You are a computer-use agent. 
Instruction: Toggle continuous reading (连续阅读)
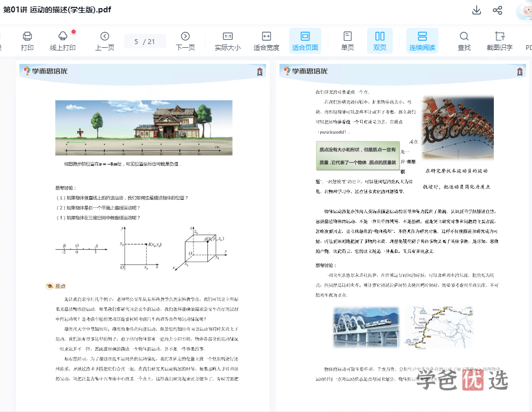coord(422,41)
